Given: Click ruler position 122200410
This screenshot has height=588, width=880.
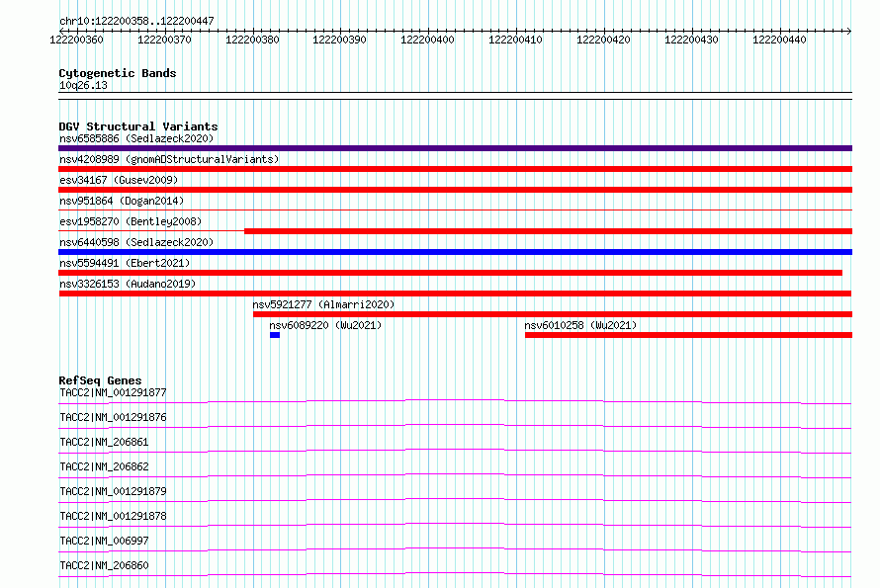Looking at the screenshot, I should pyautogui.click(x=516, y=40).
